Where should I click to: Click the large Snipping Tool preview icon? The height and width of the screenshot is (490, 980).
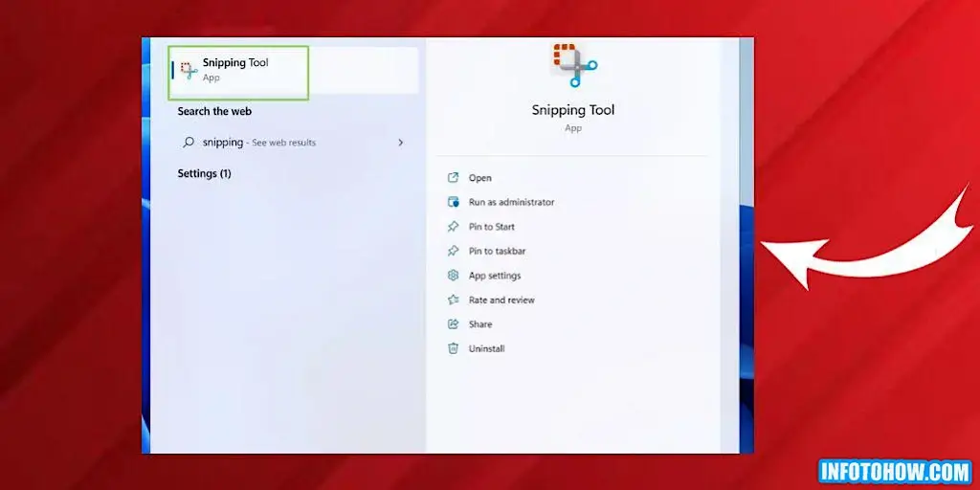coord(574,64)
